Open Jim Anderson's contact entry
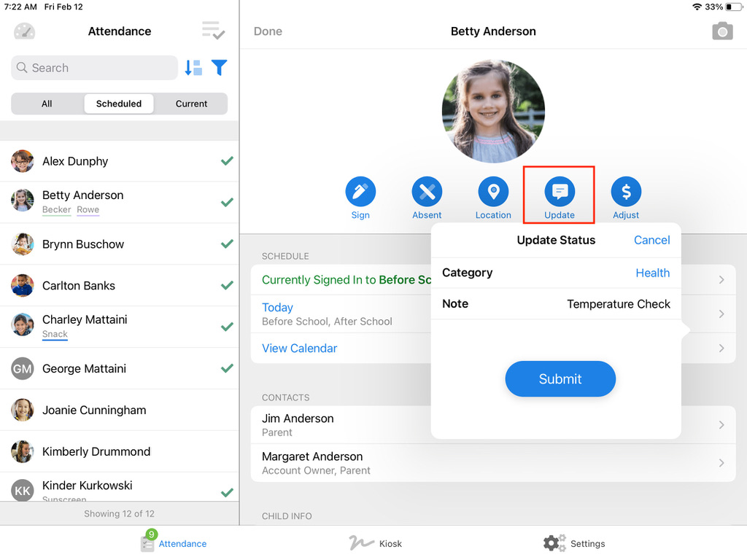This screenshot has height=560, width=747. [x=493, y=425]
